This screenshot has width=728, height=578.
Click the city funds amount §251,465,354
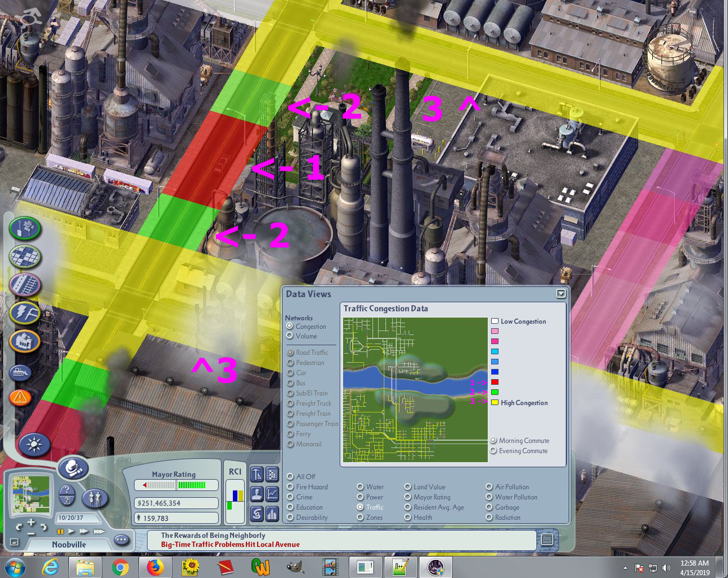coord(176,503)
